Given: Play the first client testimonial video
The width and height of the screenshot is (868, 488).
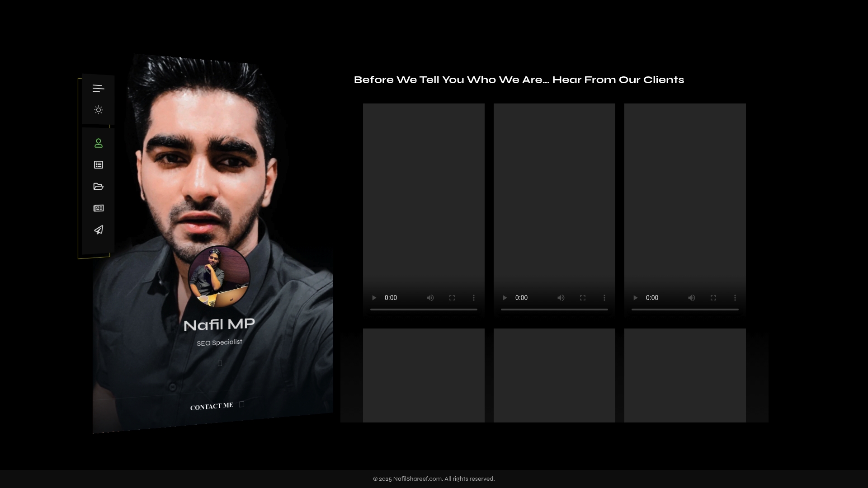Looking at the screenshot, I should 374,298.
